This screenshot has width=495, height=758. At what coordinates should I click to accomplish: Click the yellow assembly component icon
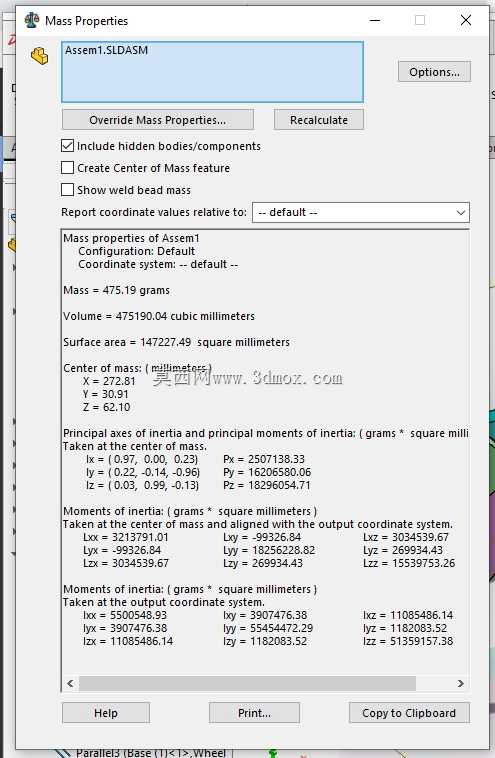(40, 56)
